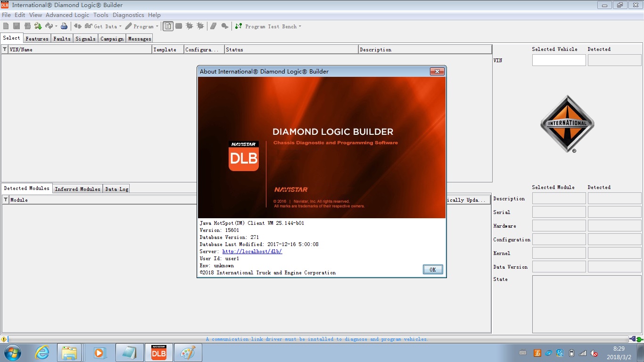644x362 pixels.
Task: Open the Paint palette taskbar icon
Action: coord(188,353)
